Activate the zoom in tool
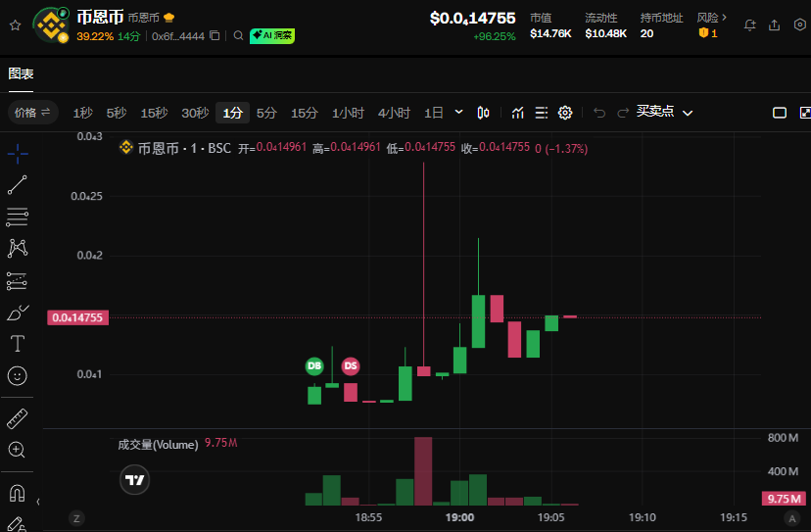Viewport: 811px width, 532px height. pos(18,450)
